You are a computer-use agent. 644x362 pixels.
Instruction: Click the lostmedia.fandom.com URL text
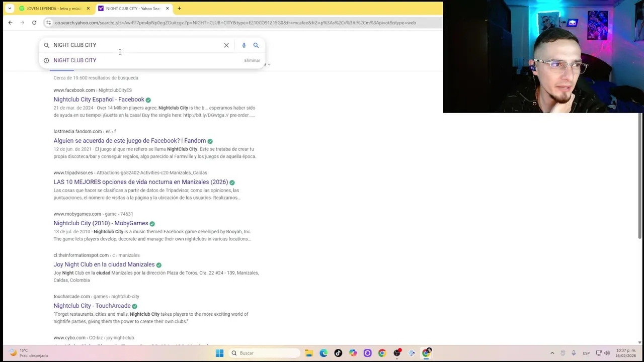[x=85, y=131]
